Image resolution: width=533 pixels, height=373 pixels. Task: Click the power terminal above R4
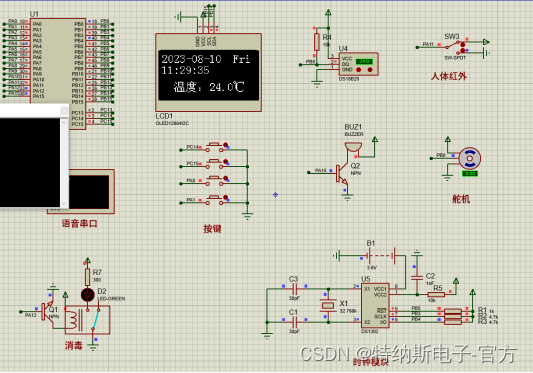click(x=328, y=13)
